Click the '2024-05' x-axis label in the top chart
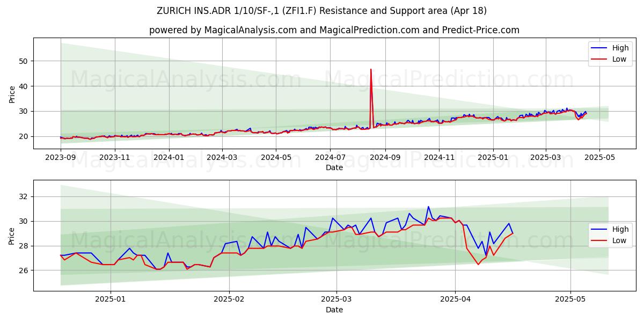The image size is (644, 322). [276, 158]
